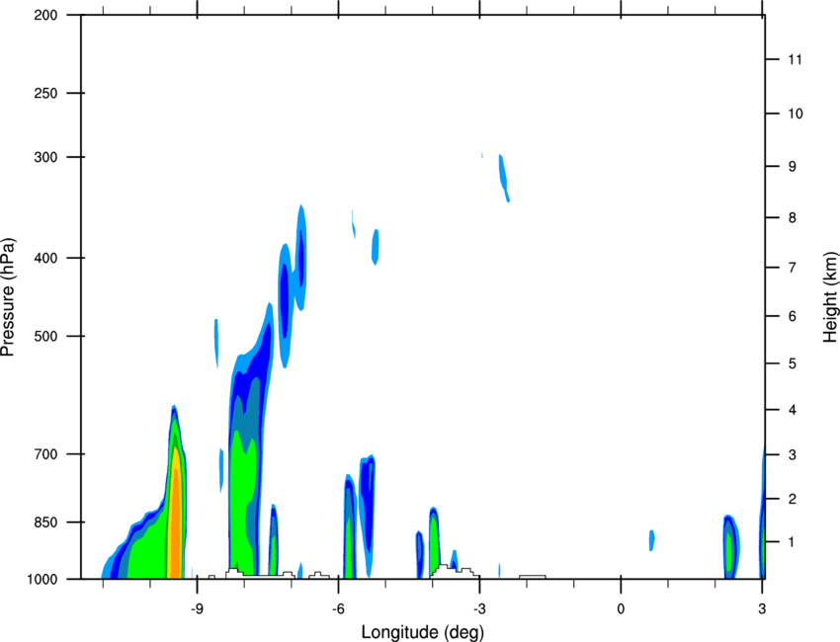Click the 0 longitude tick label
840x642 pixels.
pos(621,608)
